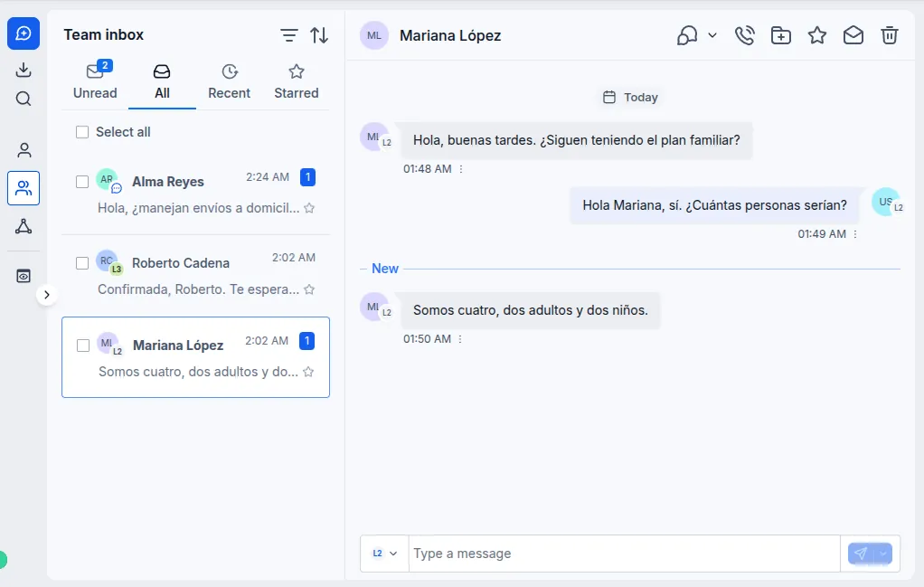Click the Roberto Cadena avatar in list
Viewport: 924px width, 587px height.
pyautogui.click(x=108, y=261)
